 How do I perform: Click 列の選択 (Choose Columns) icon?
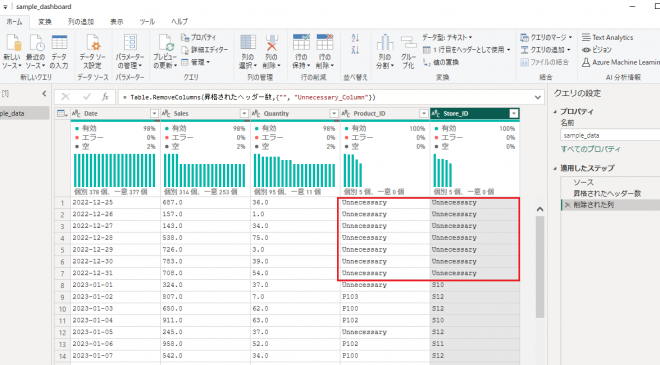248,43
